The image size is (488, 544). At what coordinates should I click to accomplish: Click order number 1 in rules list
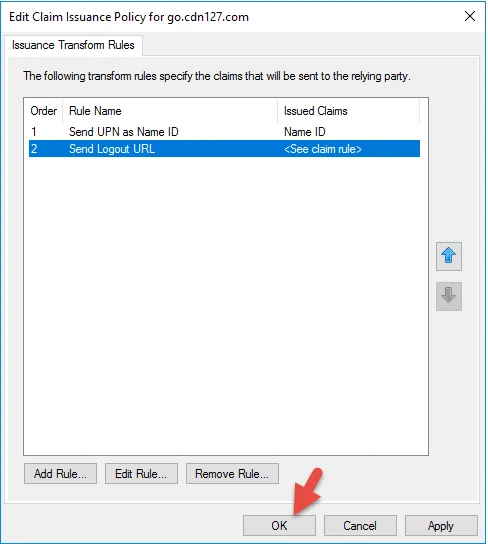(34, 132)
